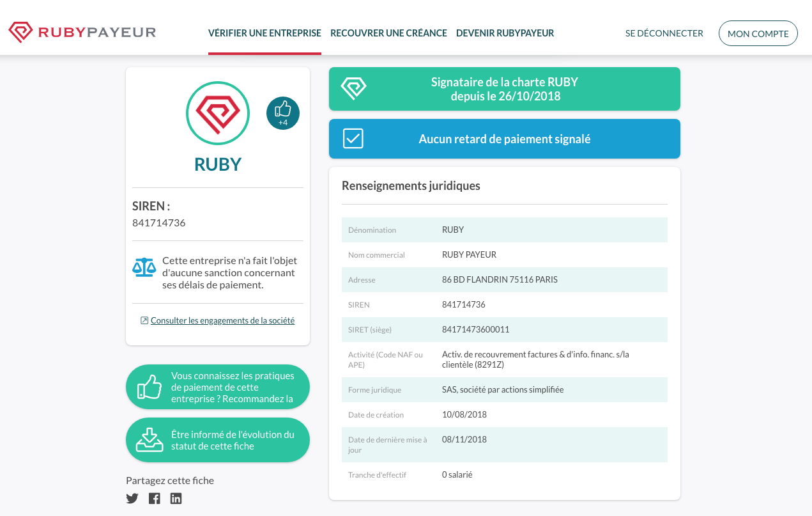Click the sanction notice text

(229, 273)
